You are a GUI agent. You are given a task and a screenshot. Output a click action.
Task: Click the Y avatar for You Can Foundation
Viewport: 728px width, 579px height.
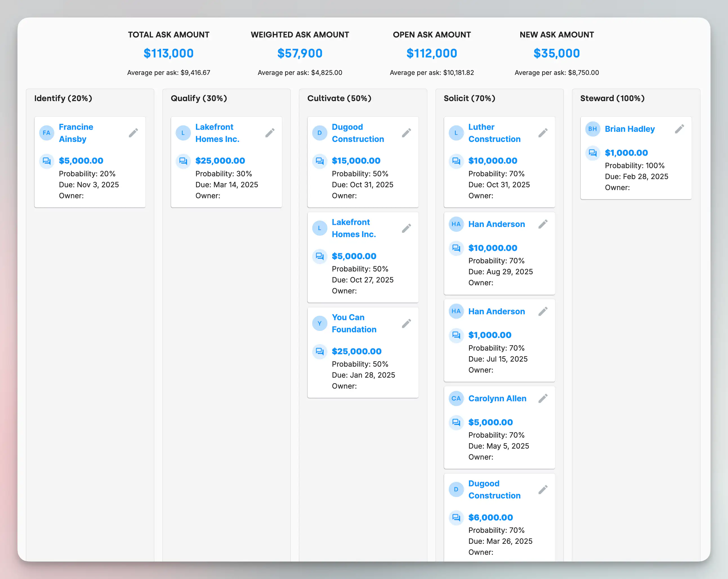point(320,323)
